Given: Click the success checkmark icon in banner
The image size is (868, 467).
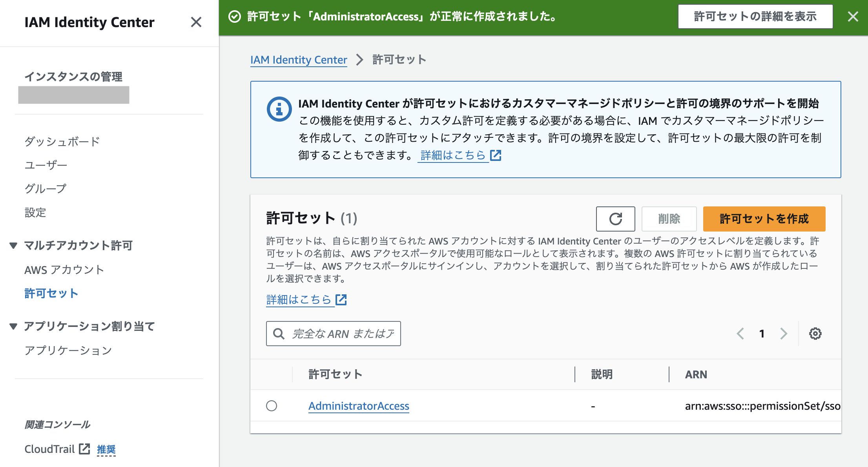Looking at the screenshot, I should (235, 16).
